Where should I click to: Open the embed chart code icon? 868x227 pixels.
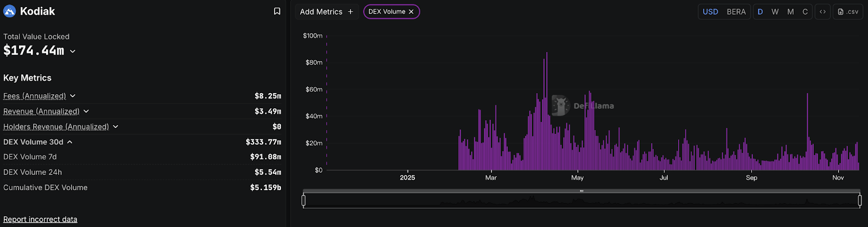tap(822, 12)
